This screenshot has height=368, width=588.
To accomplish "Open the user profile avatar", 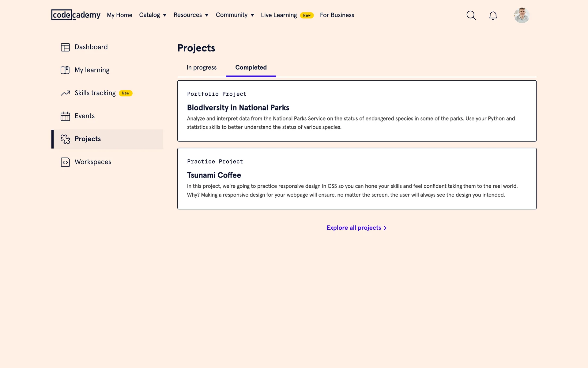I will tap(522, 15).
